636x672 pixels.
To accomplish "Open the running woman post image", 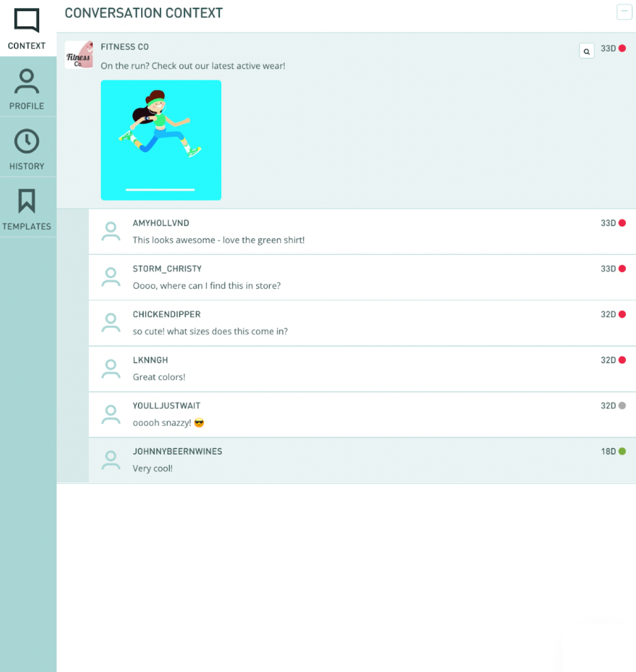I will [x=161, y=140].
